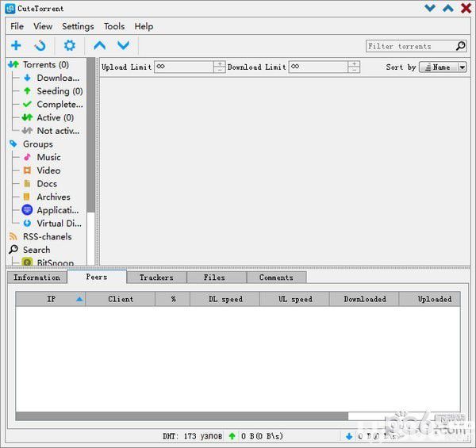
Task: Switch to the Peers tab
Action: click(97, 277)
